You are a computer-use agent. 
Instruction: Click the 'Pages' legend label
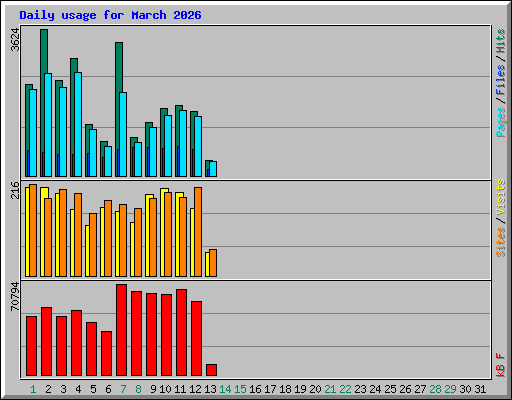[x=500, y=122]
